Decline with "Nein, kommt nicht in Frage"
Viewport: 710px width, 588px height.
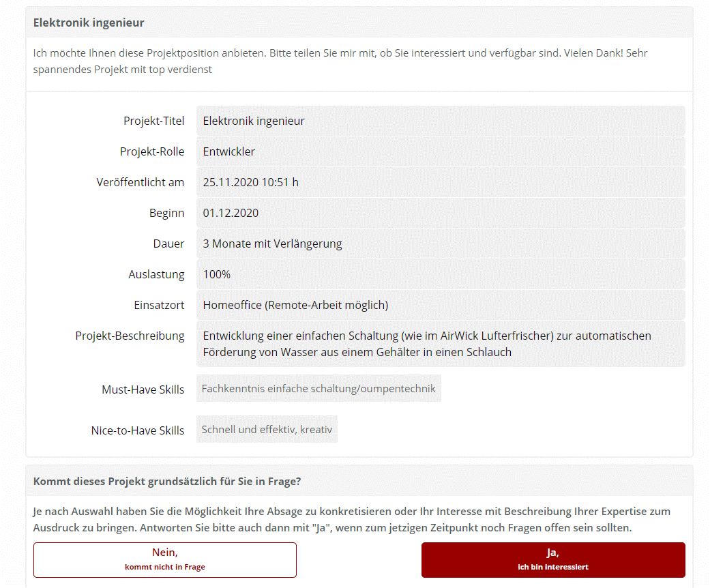click(x=165, y=559)
